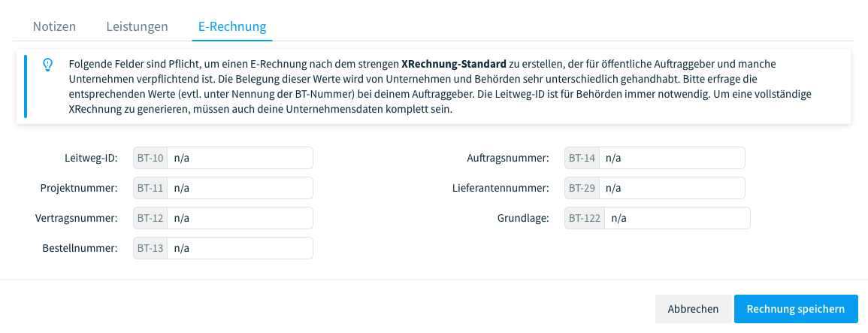Click the BT-11 prefix label
Image resolution: width=868 pixels, height=333 pixels.
(150, 188)
